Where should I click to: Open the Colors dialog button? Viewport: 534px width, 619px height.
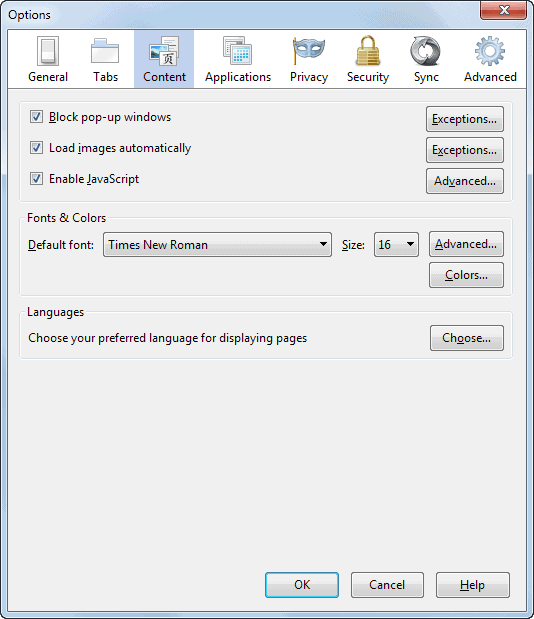pos(466,275)
